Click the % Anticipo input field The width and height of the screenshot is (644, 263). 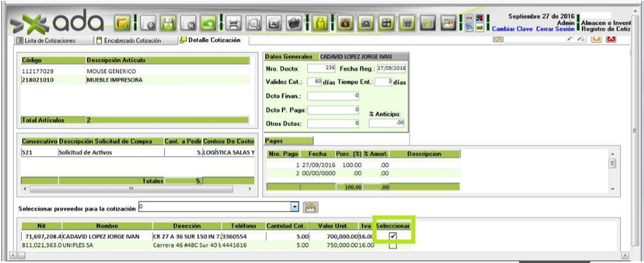tap(386, 123)
